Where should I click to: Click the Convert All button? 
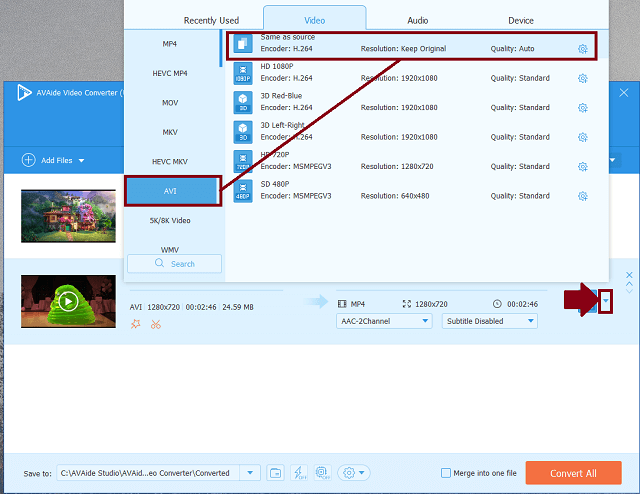(573, 473)
